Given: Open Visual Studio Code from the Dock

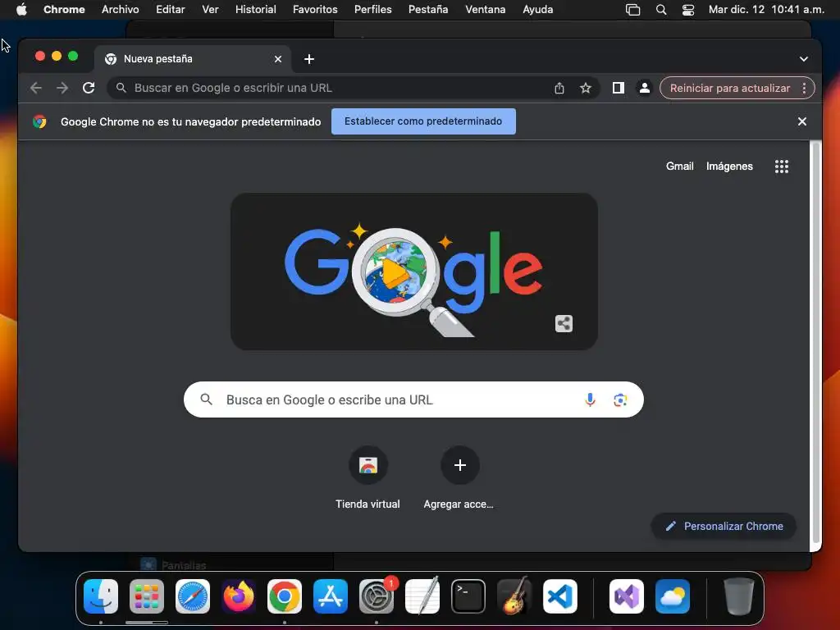Looking at the screenshot, I should 560,596.
